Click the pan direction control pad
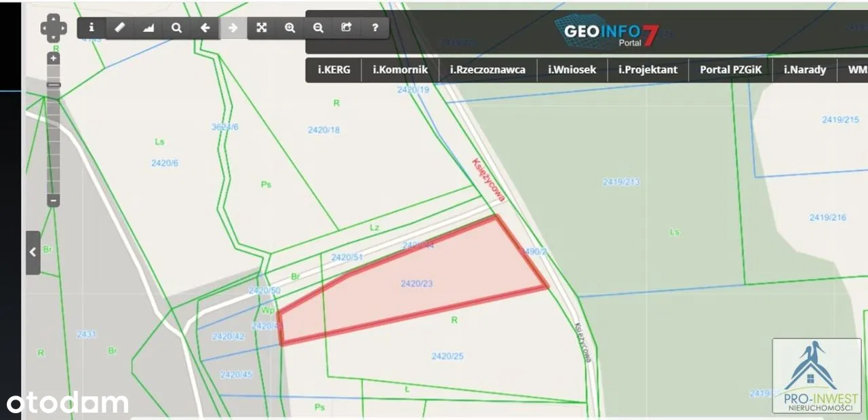This screenshot has width=868, height=420. point(54,29)
